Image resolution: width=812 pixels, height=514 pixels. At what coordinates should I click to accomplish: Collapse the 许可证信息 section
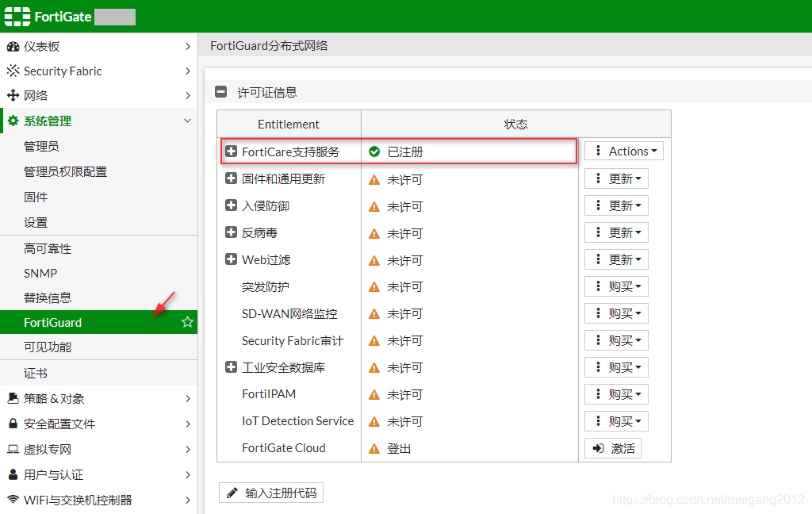[220, 92]
